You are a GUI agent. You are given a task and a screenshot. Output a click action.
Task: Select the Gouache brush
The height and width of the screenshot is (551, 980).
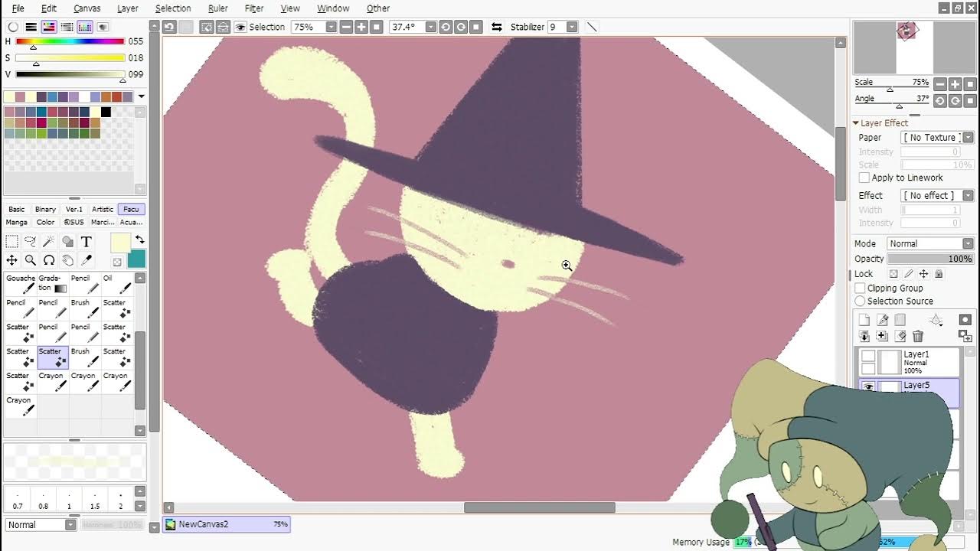[21, 283]
